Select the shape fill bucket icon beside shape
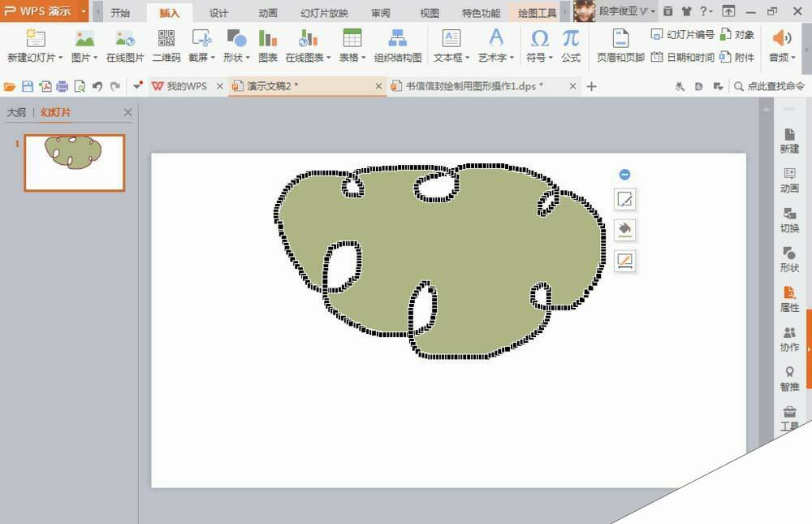Viewport: 812px width, 524px height. pyautogui.click(x=624, y=230)
